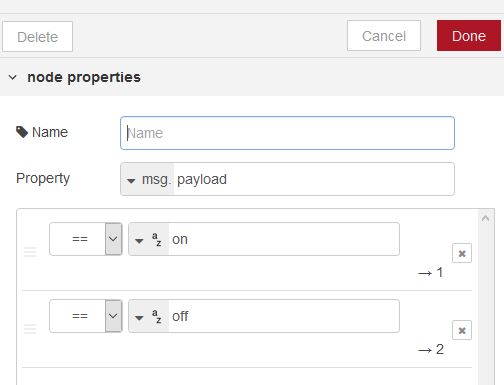Confirm changes with Done button
The width and height of the screenshot is (504, 385).
click(469, 36)
